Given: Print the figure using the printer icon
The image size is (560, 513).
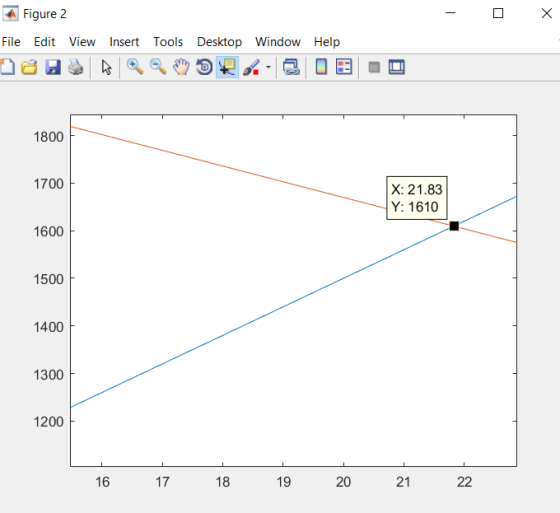Looking at the screenshot, I should coord(76,67).
